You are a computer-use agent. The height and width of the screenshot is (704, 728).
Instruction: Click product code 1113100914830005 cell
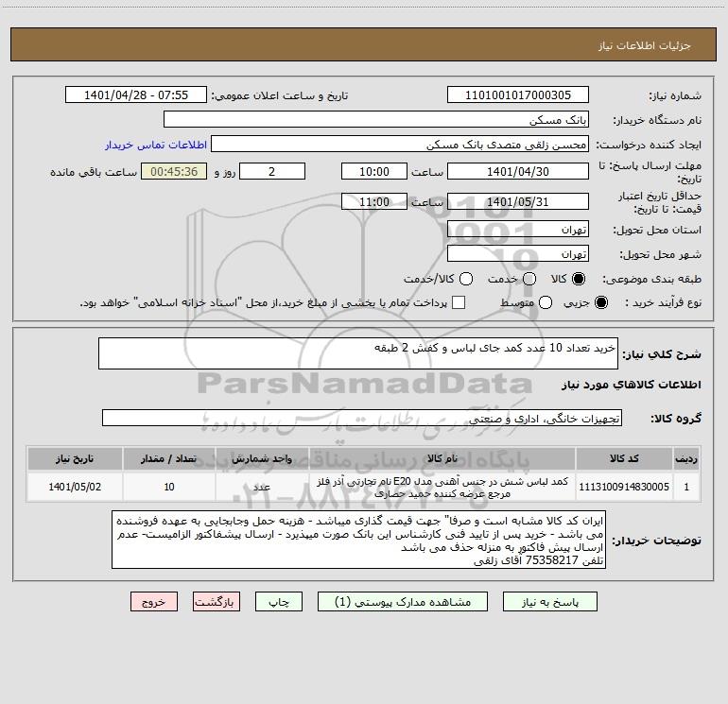(624, 487)
